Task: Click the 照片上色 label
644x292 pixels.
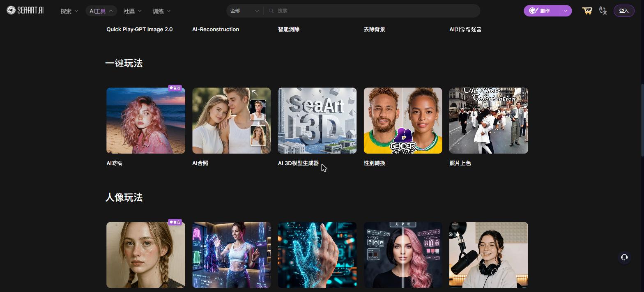Action: click(460, 163)
